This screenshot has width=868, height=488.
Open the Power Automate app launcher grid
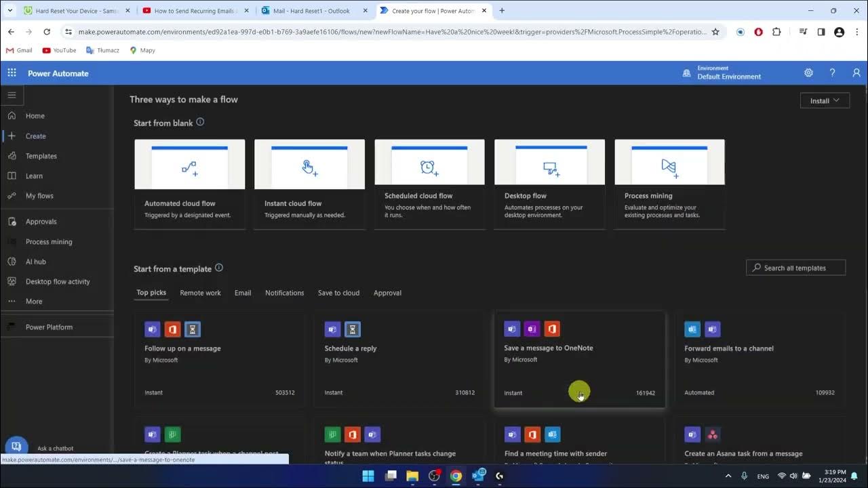(x=12, y=73)
